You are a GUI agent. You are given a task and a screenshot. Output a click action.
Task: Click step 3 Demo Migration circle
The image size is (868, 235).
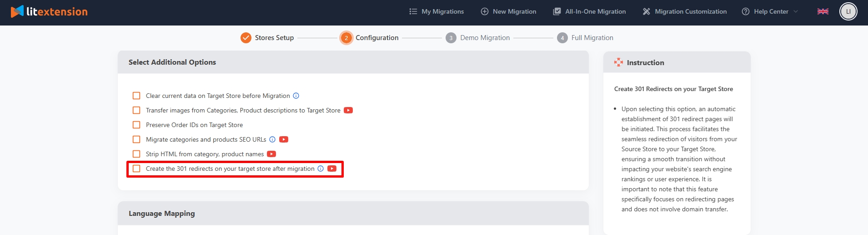click(451, 38)
